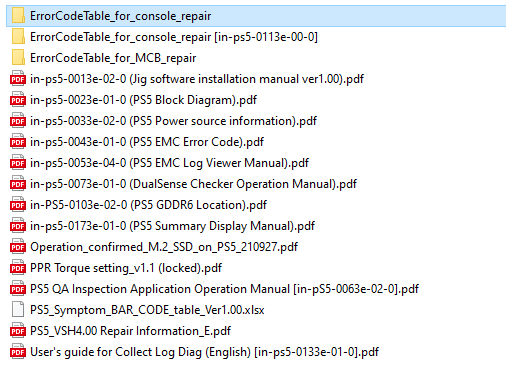Click PDF icon of PPR Torque setting file
This screenshot has height=378, width=506.
(x=18, y=268)
